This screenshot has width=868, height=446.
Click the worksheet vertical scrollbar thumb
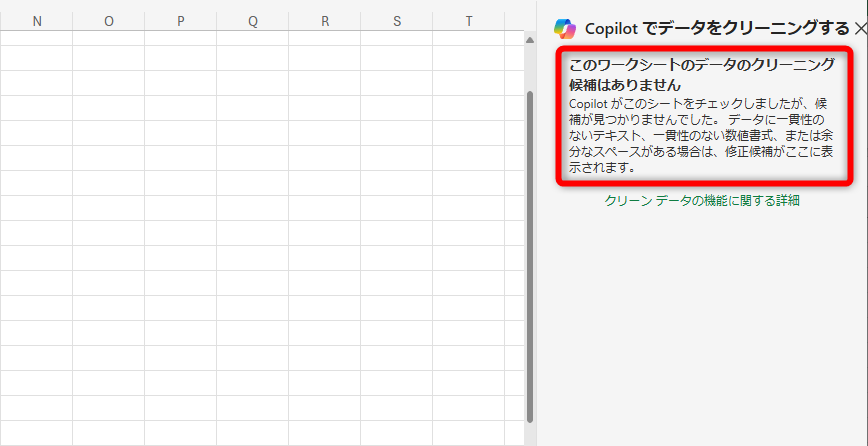530,257
